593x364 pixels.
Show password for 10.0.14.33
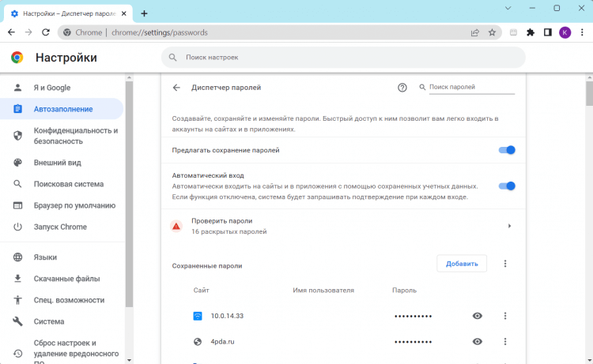[x=478, y=316]
